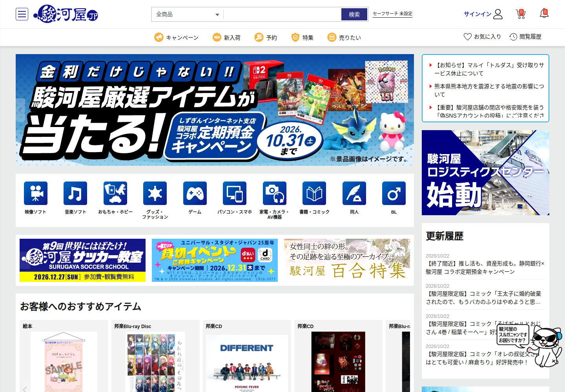
Task: Open 閲覧履歴 browsing history
Action: (x=525, y=37)
